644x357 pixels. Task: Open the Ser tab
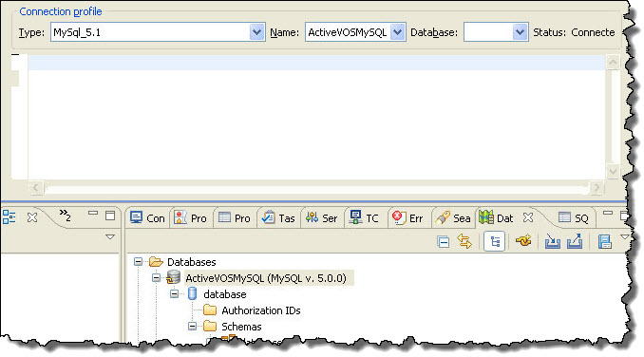click(322, 217)
